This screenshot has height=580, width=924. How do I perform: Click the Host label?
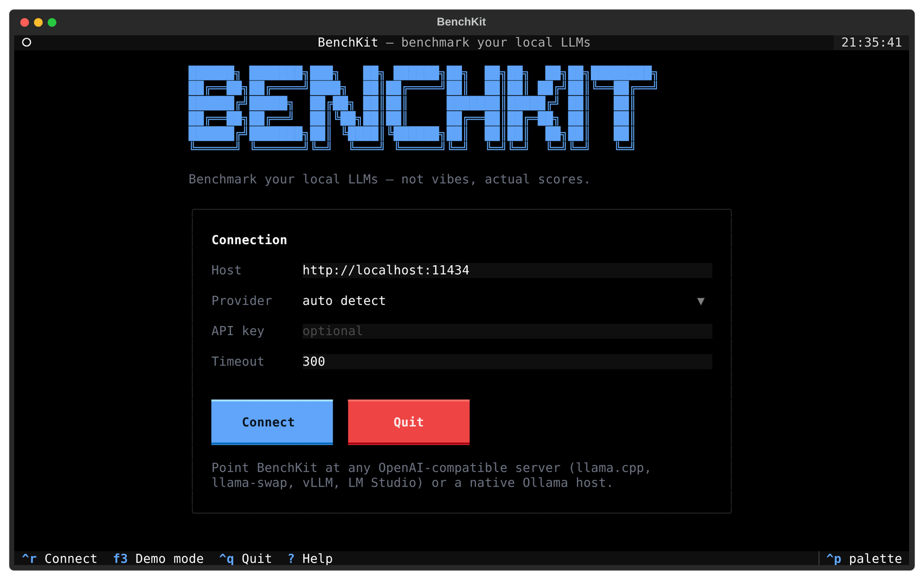tap(226, 270)
